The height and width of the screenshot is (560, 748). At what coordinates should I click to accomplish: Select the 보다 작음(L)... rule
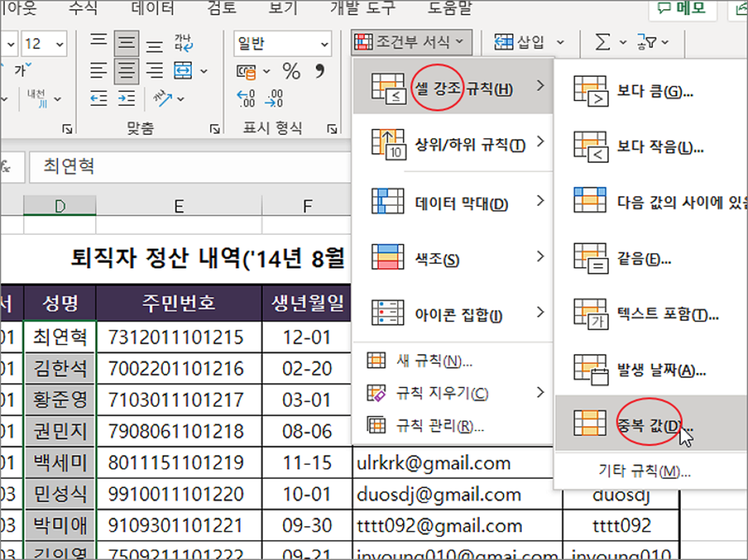click(x=652, y=146)
